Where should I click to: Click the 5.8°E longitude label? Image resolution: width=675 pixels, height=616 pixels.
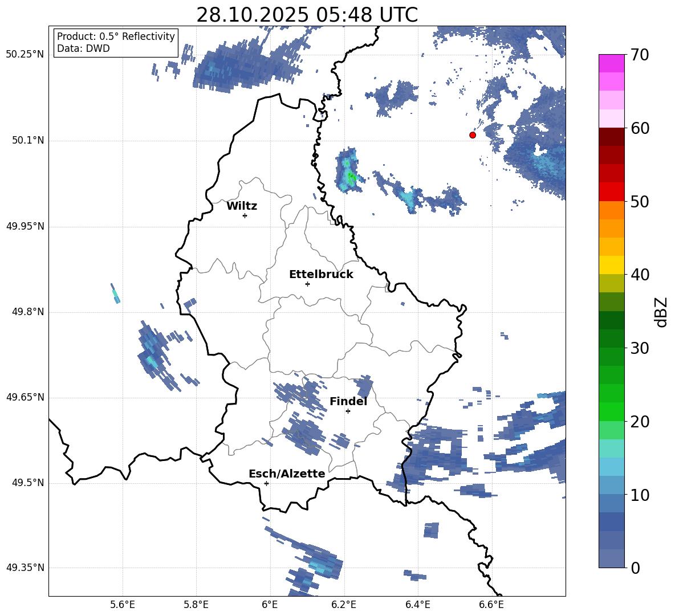196,605
